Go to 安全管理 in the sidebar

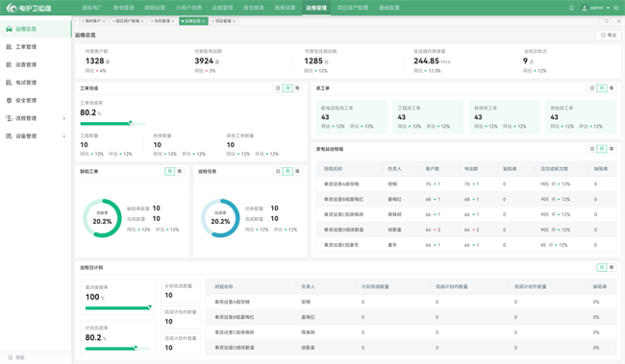[26, 100]
